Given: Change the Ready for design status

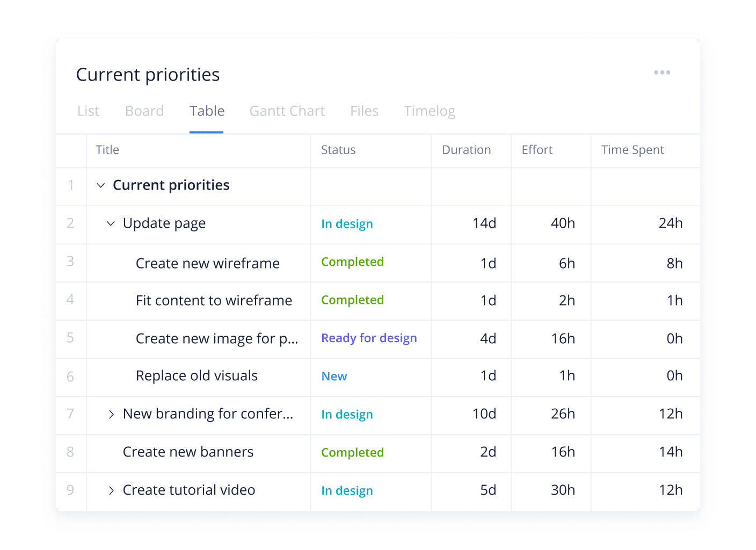Looking at the screenshot, I should [369, 338].
